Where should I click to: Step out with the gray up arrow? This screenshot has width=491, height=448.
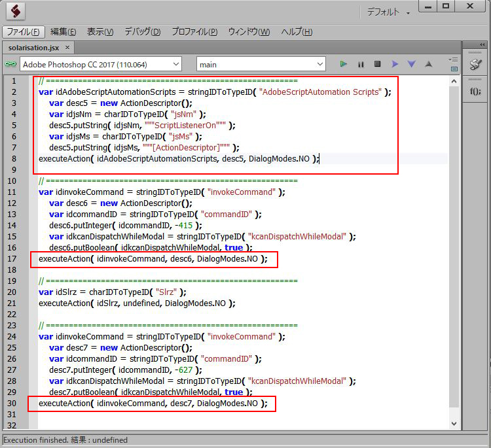pos(428,64)
